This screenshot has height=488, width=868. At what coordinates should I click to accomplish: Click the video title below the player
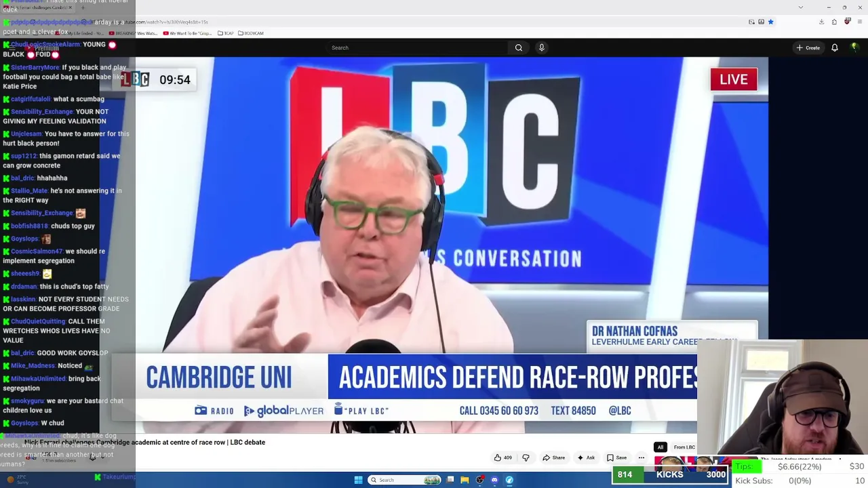(x=144, y=443)
